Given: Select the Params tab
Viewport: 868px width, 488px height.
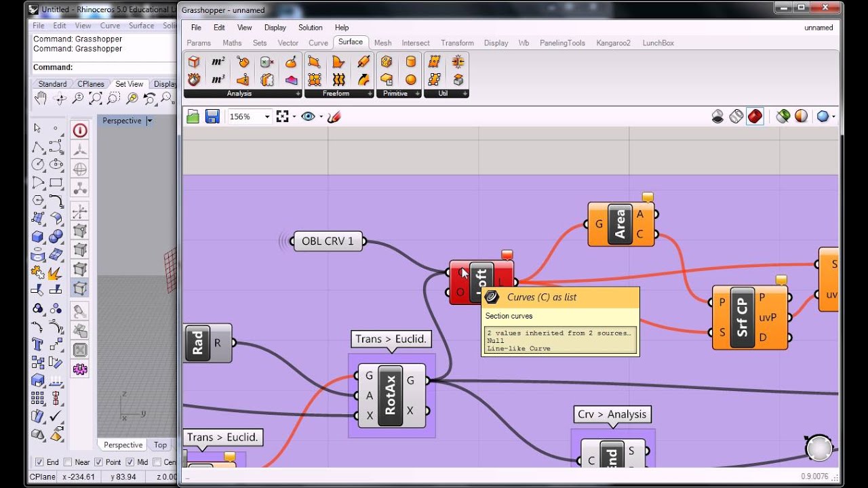Looking at the screenshot, I should 199,43.
